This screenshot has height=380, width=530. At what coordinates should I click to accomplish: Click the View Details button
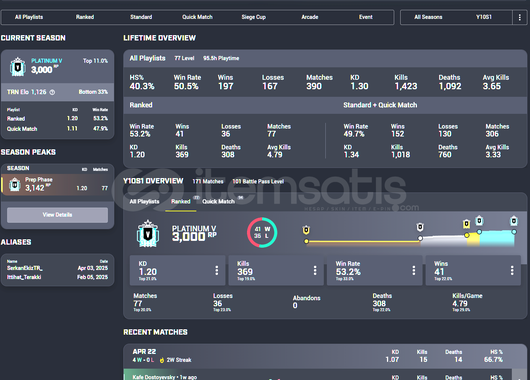click(x=57, y=215)
